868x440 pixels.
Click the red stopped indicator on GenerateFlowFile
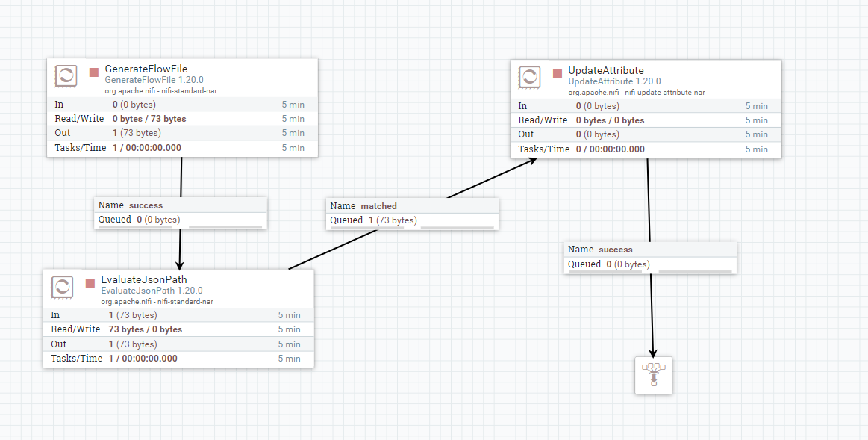pyautogui.click(x=93, y=72)
